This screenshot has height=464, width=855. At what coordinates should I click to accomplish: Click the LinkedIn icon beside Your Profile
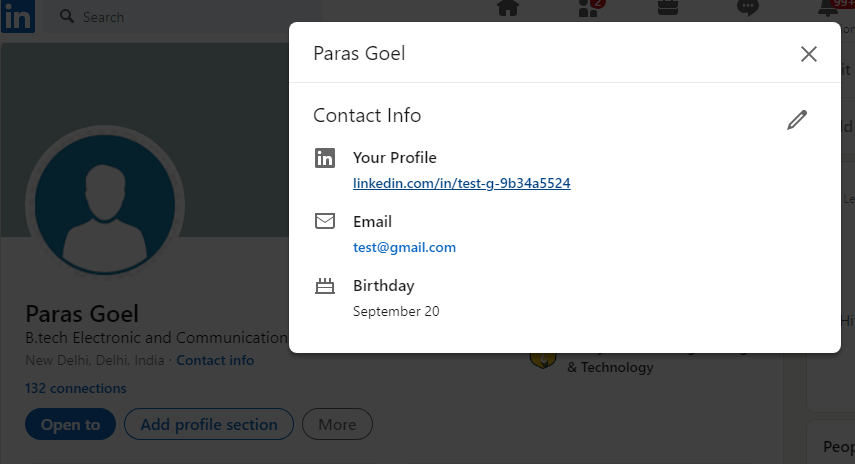(x=325, y=158)
